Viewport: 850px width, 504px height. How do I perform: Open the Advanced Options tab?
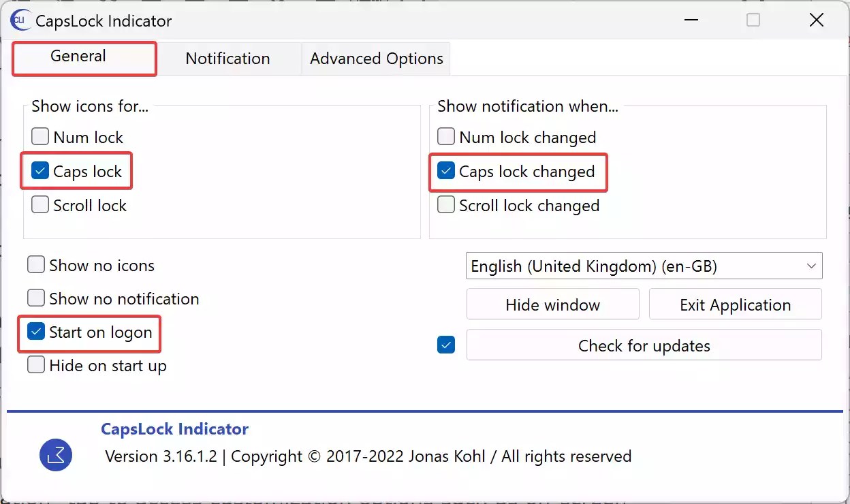tap(375, 59)
